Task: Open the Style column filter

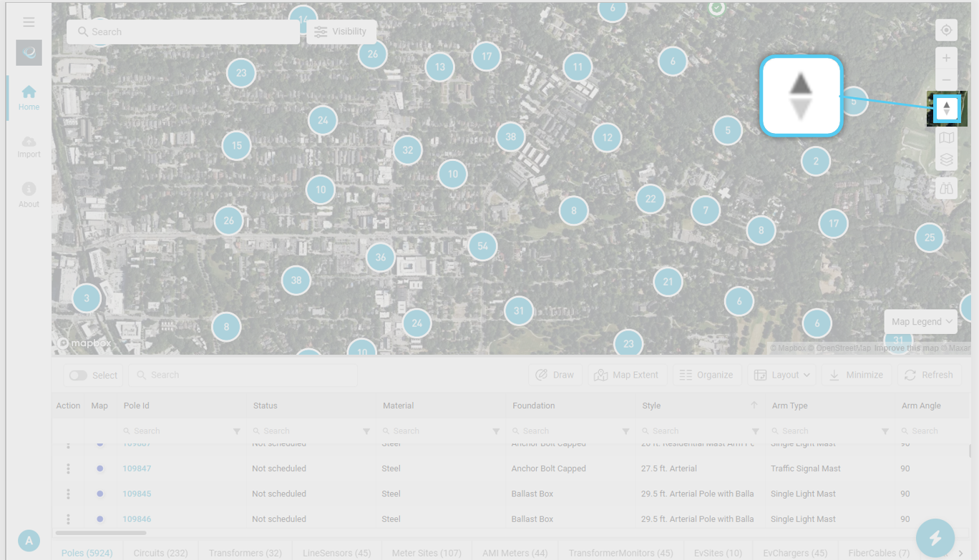Action: pyautogui.click(x=755, y=431)
